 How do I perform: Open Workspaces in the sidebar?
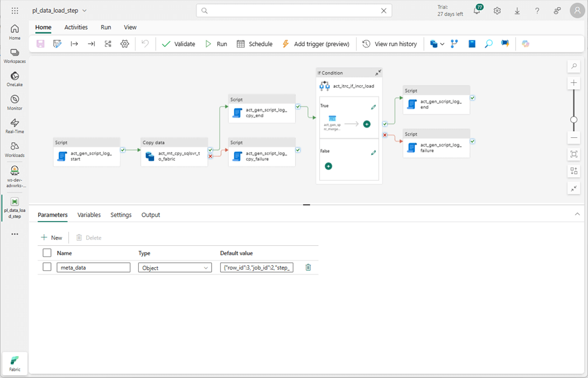(x=15, y=56)
